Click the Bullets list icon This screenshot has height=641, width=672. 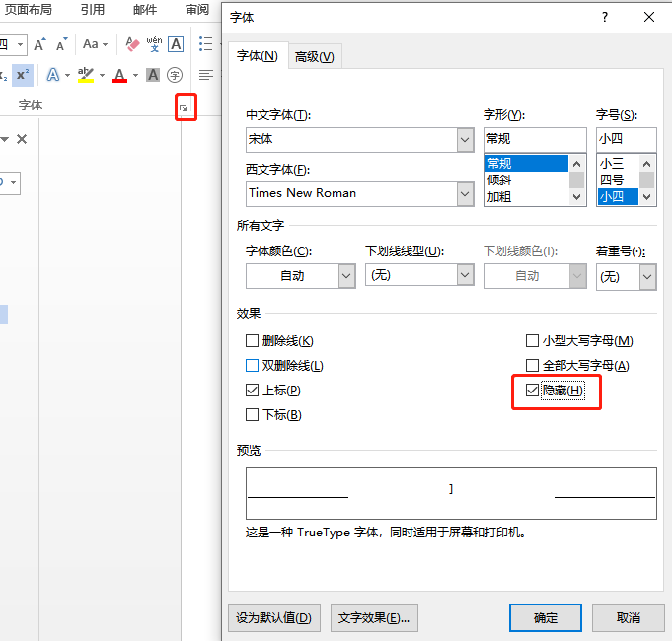click(x=205, y=44)
